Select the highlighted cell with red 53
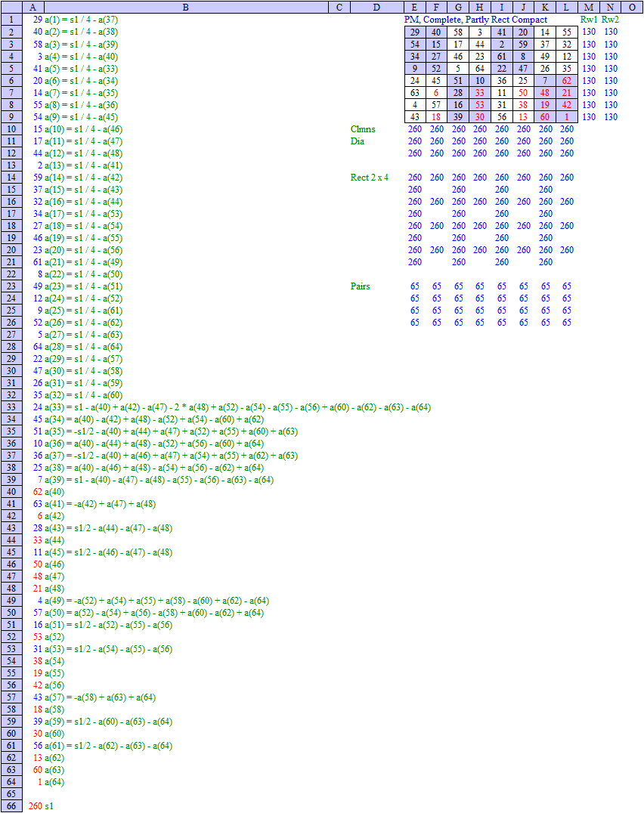 480,105
